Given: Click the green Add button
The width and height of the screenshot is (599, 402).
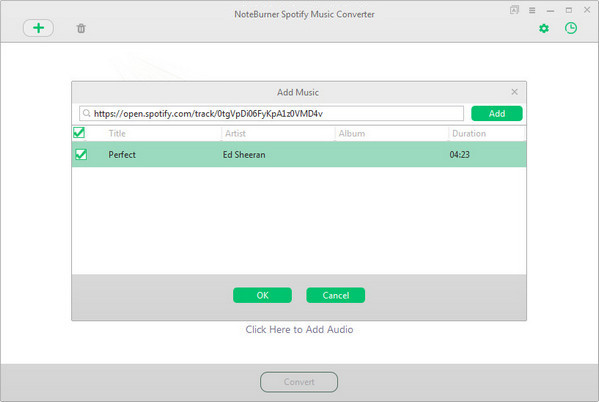Looking at the screenshot, I should click(x=497, y=113).
